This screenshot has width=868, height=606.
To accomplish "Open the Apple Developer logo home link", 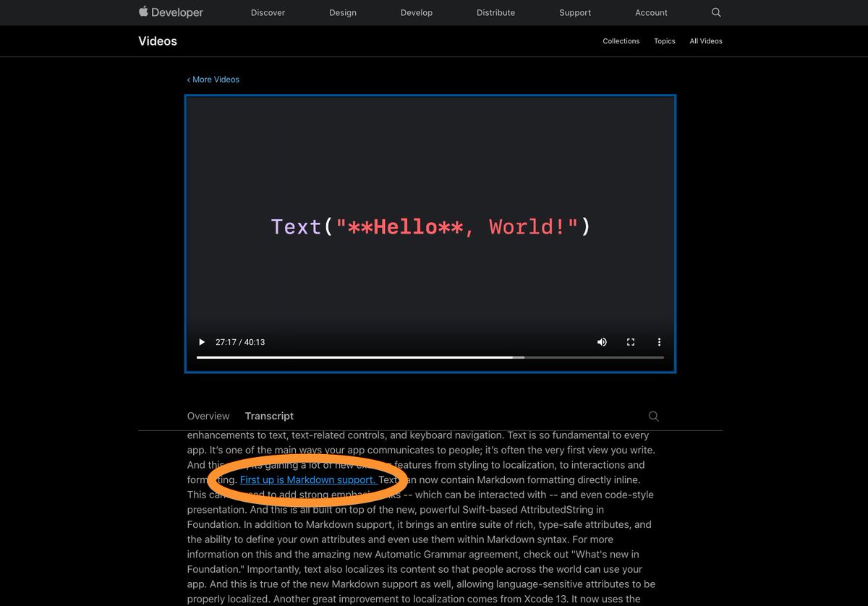I will [171, 12].
